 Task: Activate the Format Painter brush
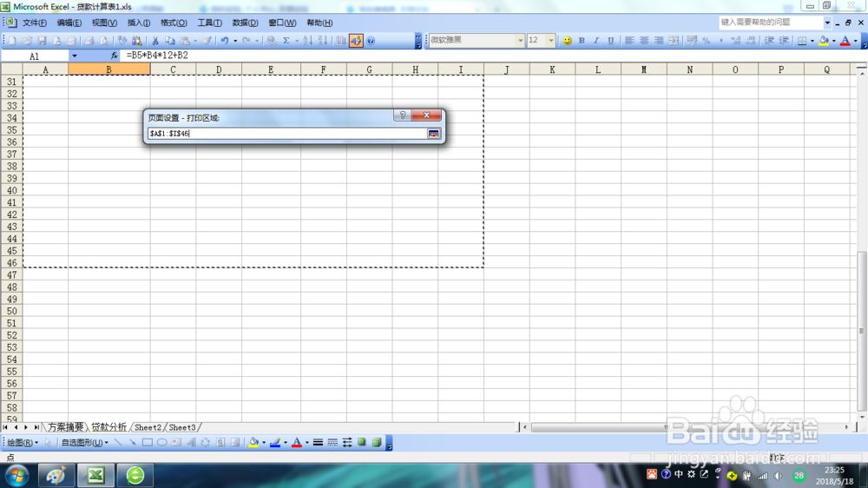[207, 41]
